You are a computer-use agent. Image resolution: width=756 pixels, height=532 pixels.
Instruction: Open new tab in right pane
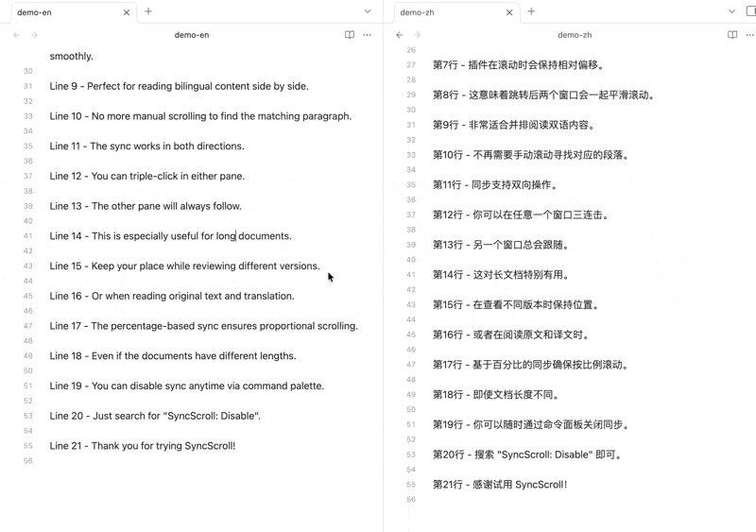coord(531,11)
